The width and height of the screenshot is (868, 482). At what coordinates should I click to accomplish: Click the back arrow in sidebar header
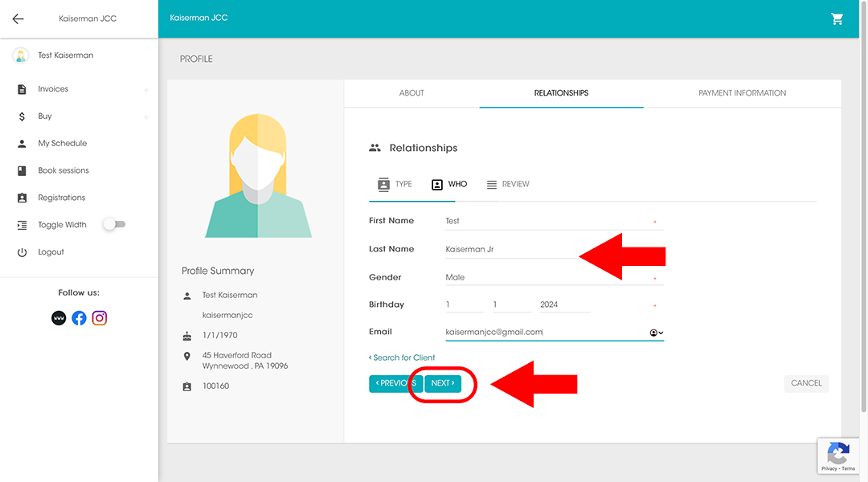click(x=18, y=18)
